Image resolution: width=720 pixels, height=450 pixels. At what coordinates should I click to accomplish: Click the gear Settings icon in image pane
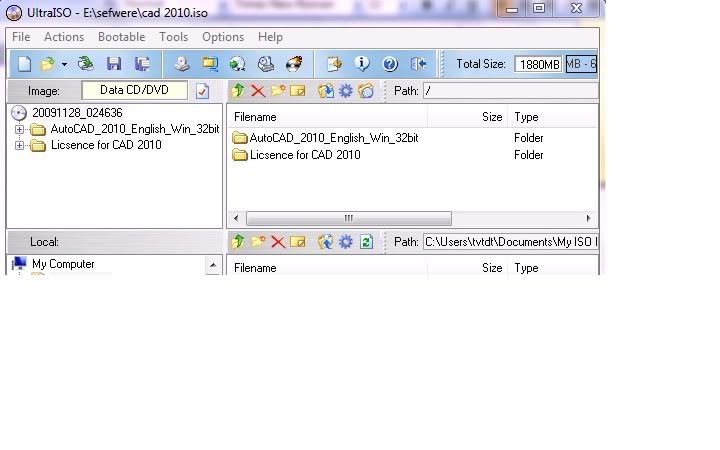point(346,91)
